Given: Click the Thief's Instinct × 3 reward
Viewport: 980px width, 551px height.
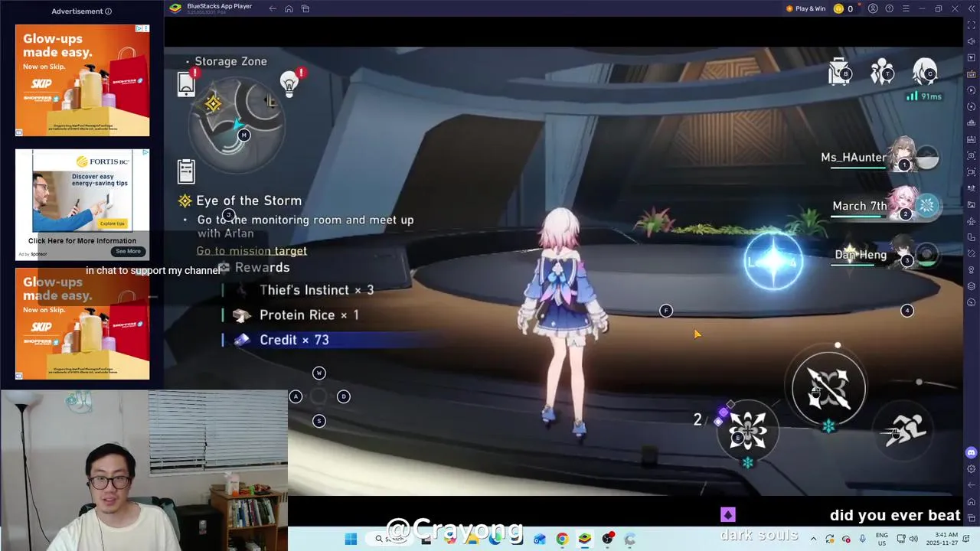Looking at the screenshot, I should 316,290.
